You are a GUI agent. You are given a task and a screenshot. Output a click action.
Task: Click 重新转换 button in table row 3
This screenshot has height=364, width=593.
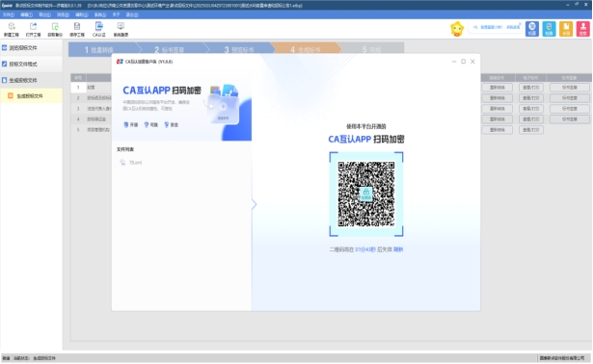[497, 109]
